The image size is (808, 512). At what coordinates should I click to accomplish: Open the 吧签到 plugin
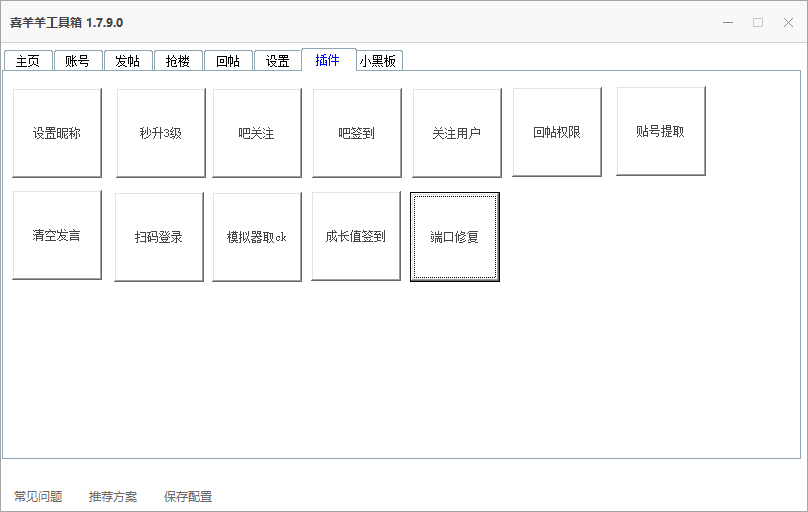coord(357,133)
